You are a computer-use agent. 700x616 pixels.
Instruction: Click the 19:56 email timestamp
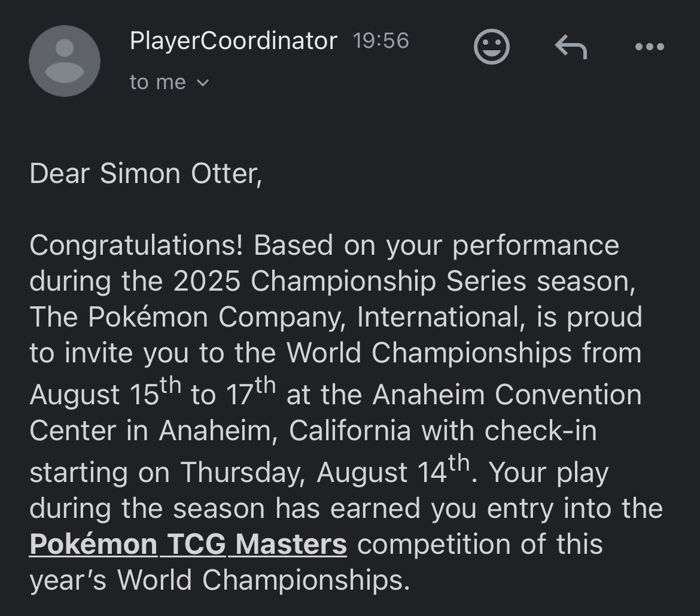click(381, 41)
